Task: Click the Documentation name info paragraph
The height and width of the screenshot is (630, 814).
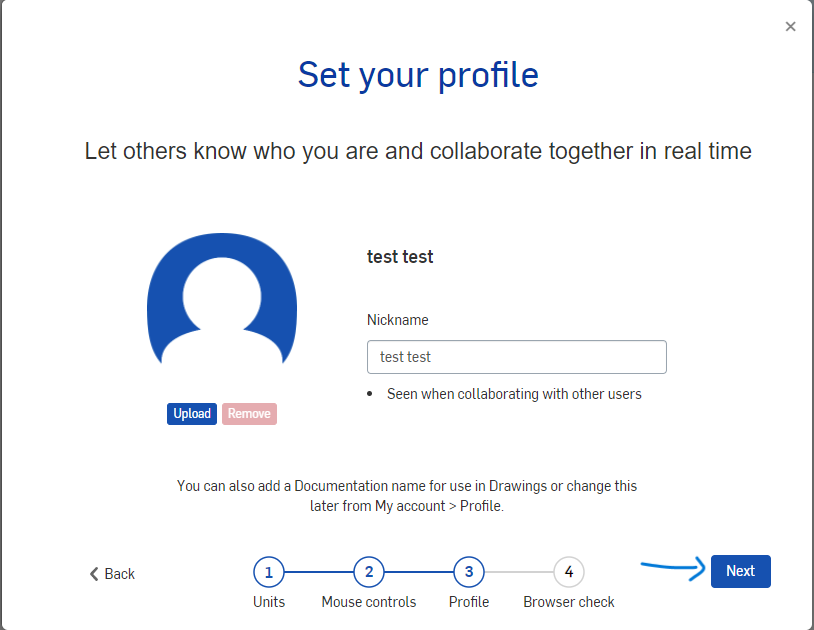Action: (407, 496)
